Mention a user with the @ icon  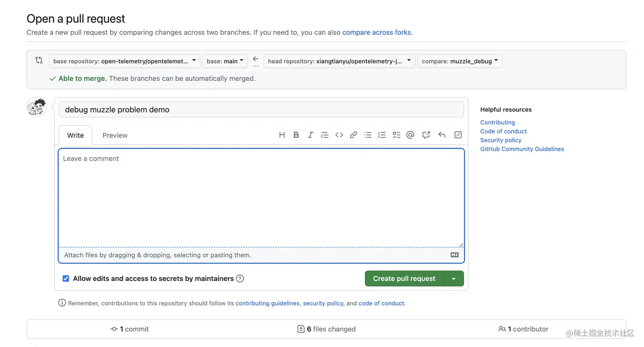(410, 135)
